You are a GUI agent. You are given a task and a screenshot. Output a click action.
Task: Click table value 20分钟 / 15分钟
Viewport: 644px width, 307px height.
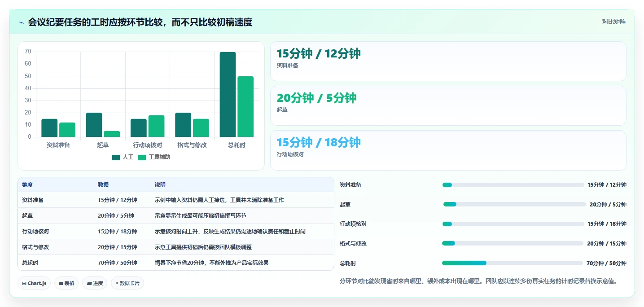coord(118,247)
